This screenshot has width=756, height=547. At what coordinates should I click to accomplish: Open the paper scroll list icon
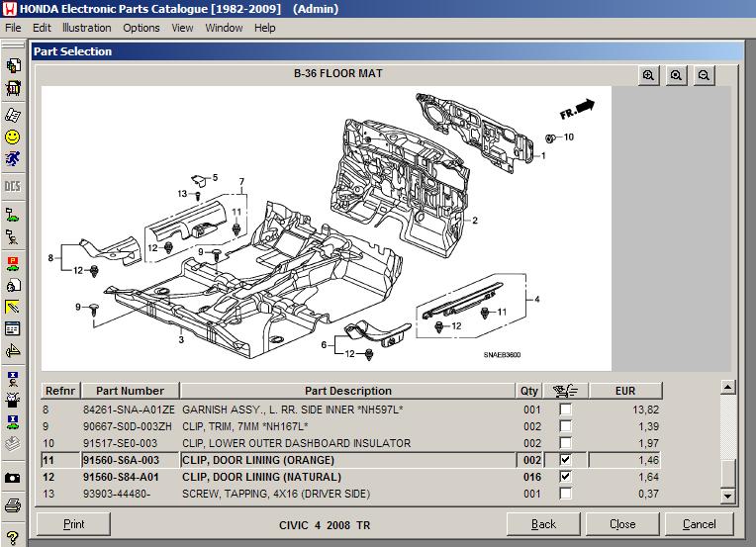pos(13,115)
